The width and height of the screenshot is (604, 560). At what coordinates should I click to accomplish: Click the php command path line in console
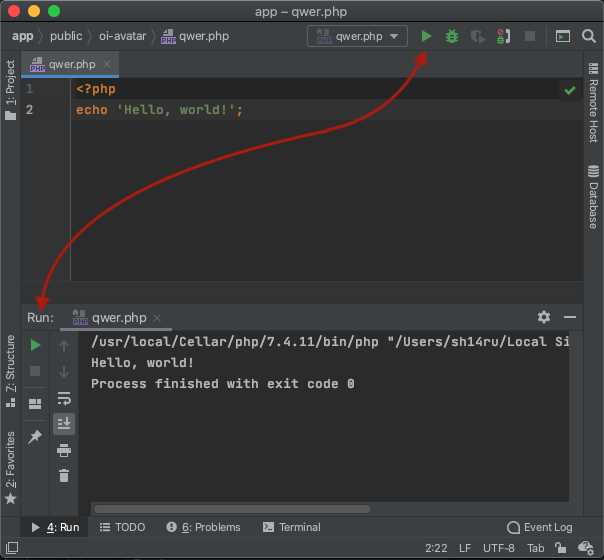330,341
